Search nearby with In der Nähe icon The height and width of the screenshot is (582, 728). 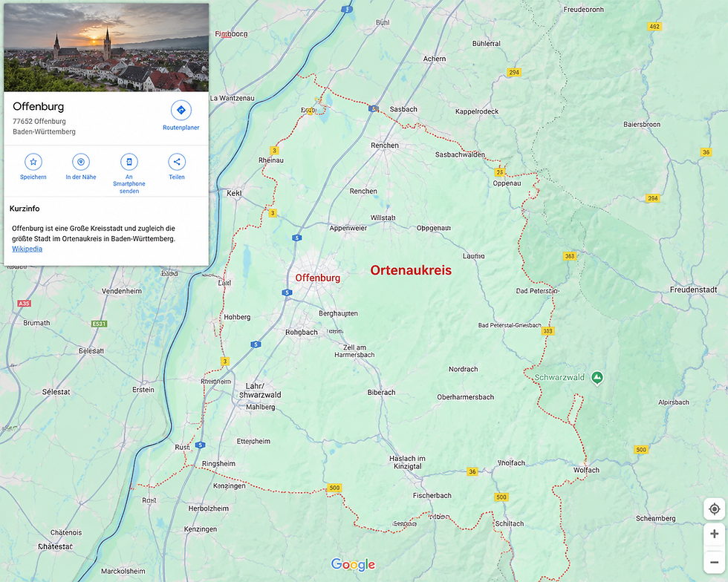tap(81, 162)
